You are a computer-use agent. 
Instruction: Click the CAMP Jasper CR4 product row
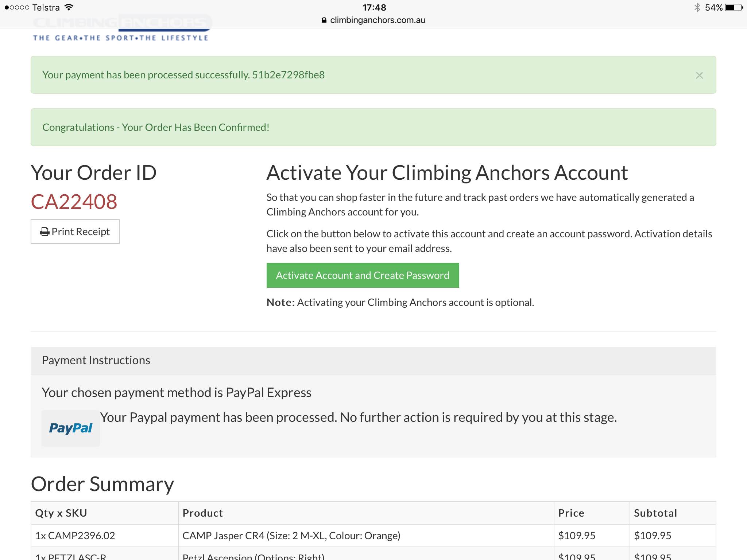291,536
